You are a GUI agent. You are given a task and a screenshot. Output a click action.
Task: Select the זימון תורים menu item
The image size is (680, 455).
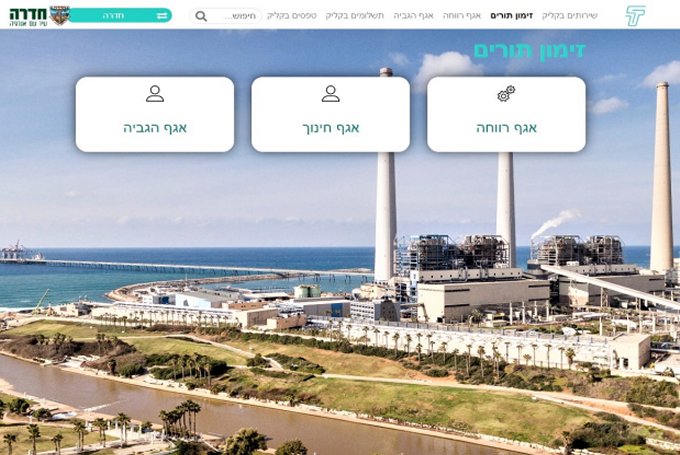point(511,16)
